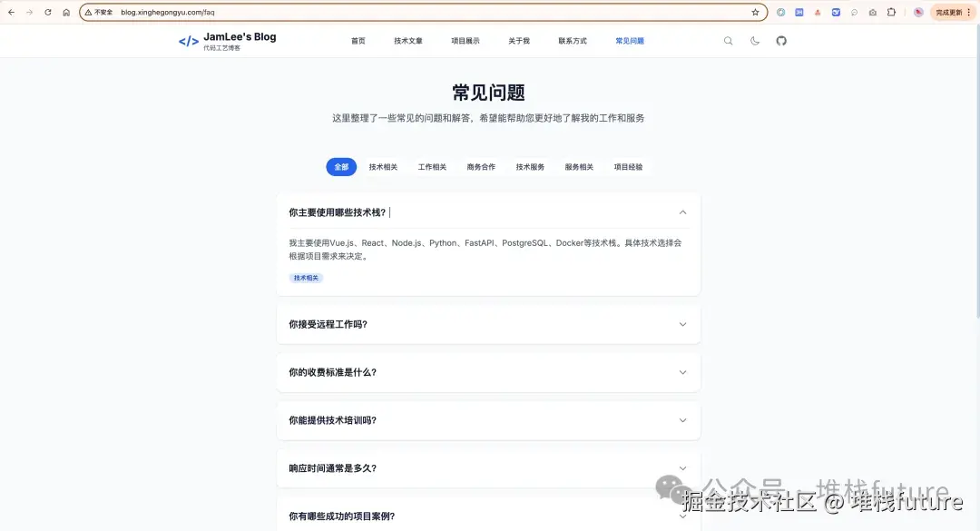Select the JamLee's Blog code logo
Image resolution: width=980 pixels, height=531 pixels.
188,40
